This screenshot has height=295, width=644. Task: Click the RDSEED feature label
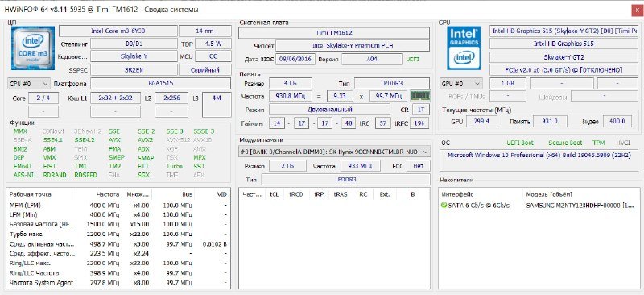(86, 175)
